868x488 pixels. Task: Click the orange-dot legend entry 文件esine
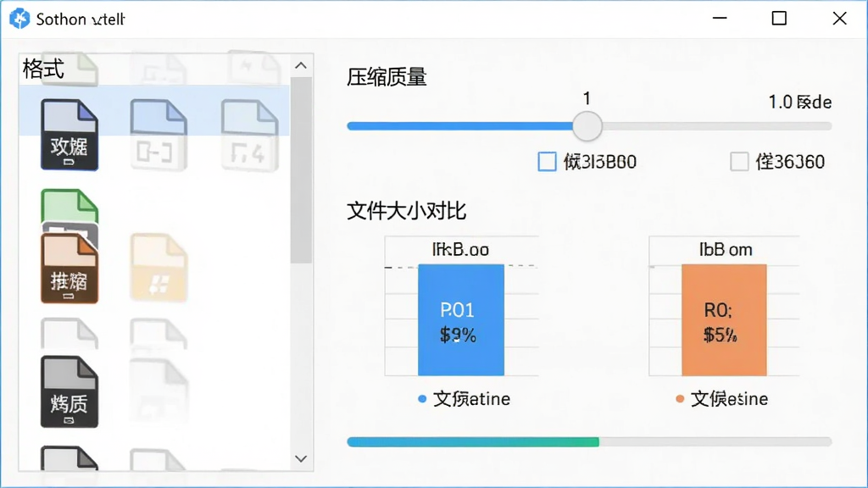point(722,399)
